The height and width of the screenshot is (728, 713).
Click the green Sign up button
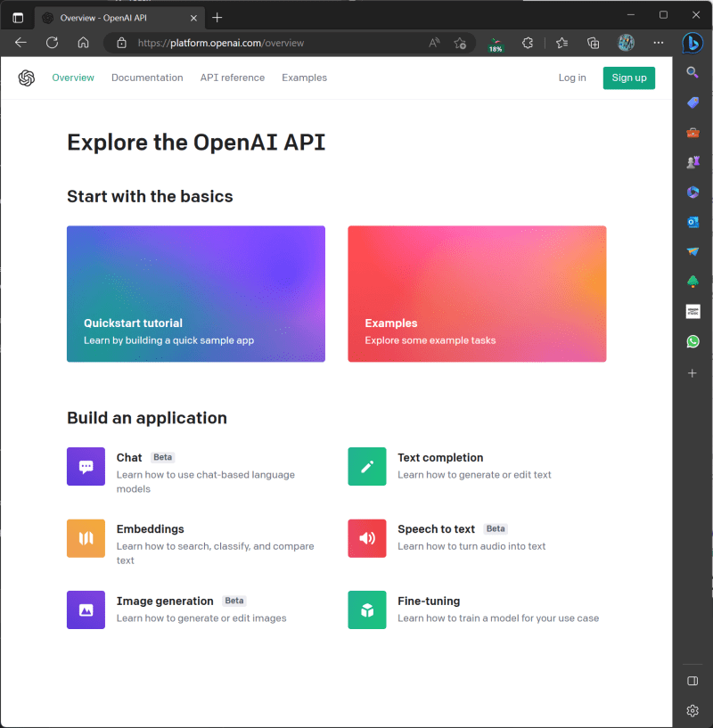pyautogui.click(x=629, y=78)
